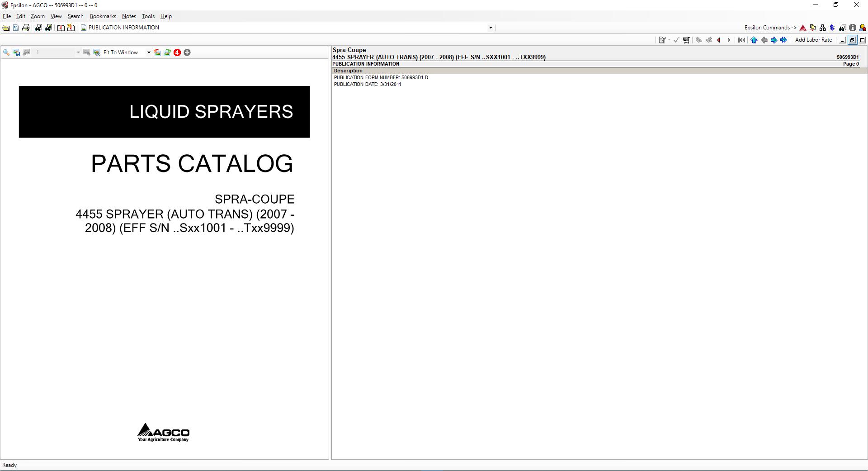Viewport: 868px width, 471px height.
Task: Go to next item with gray right triangle
Action: 729,40
